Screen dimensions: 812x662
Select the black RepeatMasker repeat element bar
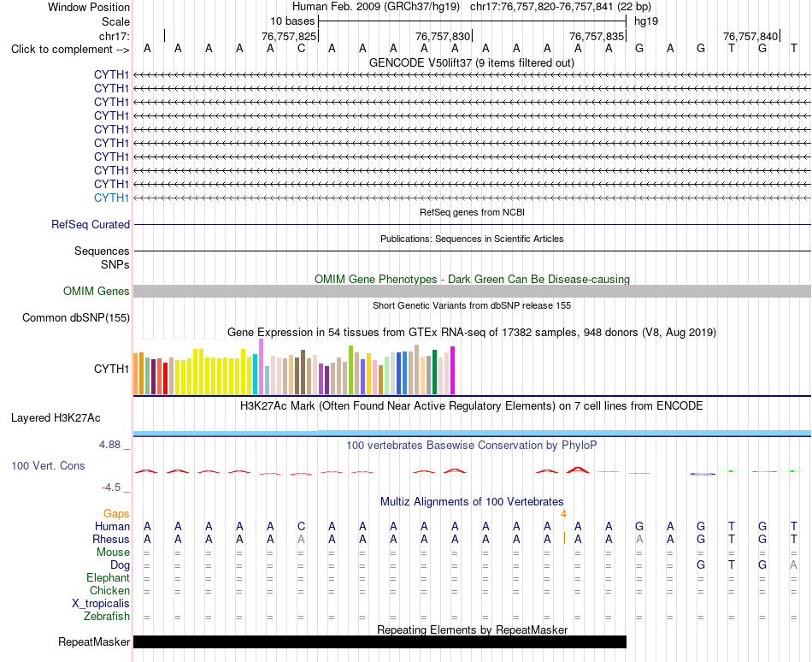click(380, 641)
